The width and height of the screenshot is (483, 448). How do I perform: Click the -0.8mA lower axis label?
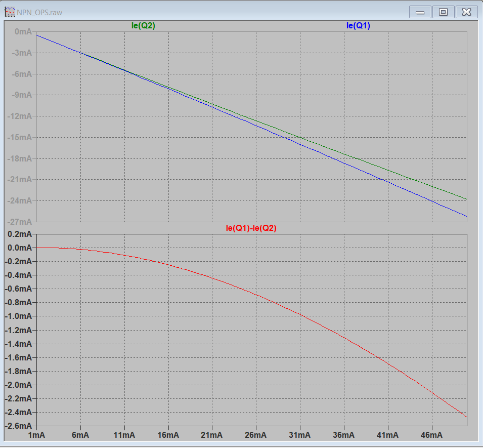pyautogui.click(x=18, y=303)
